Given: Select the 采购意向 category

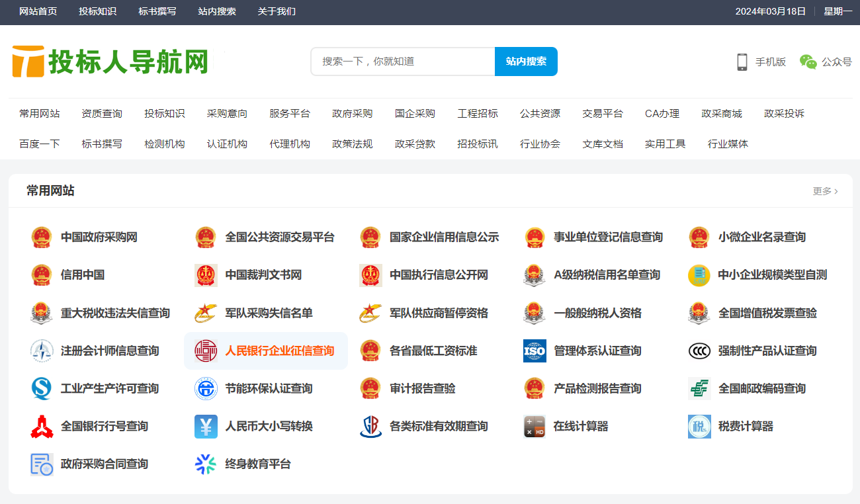Looking at the screenshot, I should pos(227,114).
